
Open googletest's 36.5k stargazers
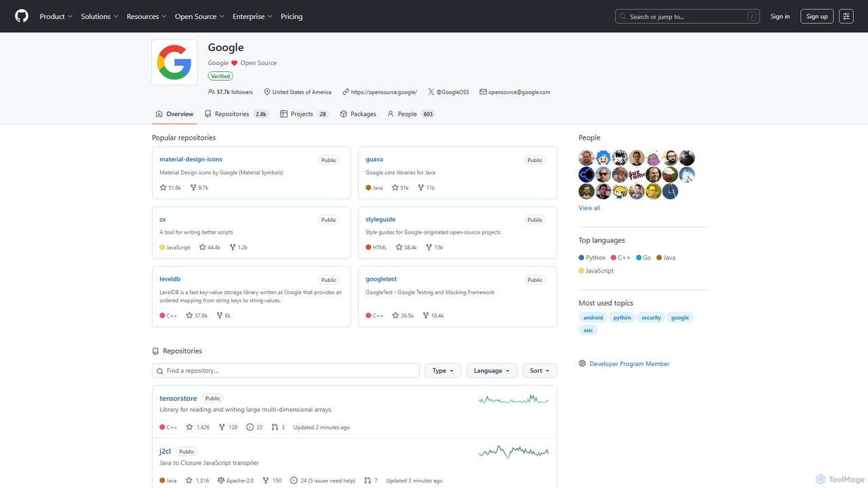[x=403, y=316]
